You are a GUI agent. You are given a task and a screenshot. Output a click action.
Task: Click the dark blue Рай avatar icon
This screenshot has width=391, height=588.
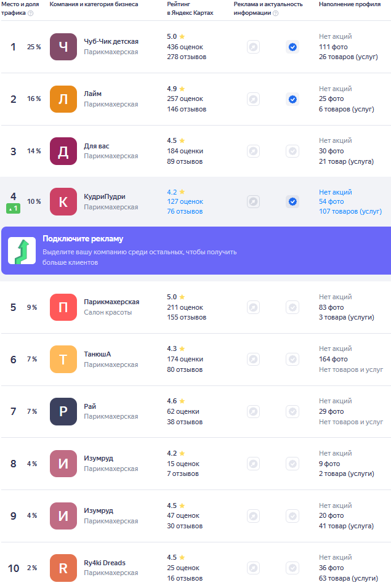pos(63,411)
